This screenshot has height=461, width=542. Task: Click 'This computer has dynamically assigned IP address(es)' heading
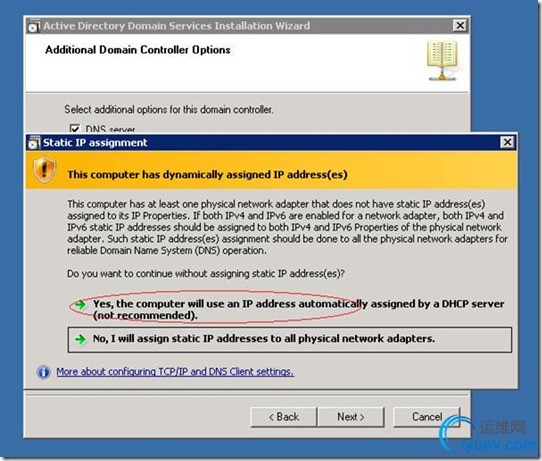click(x=207, y=175)
